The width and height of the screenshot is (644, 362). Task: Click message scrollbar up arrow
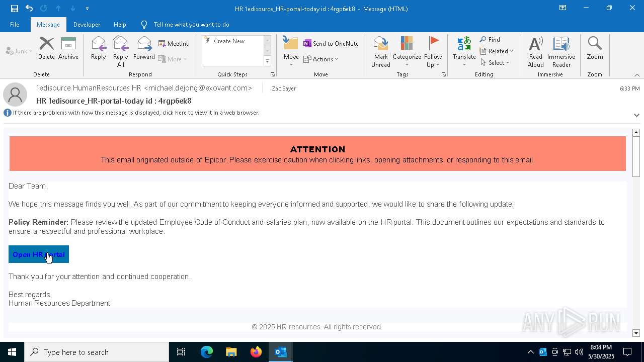(x=636, y=132)
